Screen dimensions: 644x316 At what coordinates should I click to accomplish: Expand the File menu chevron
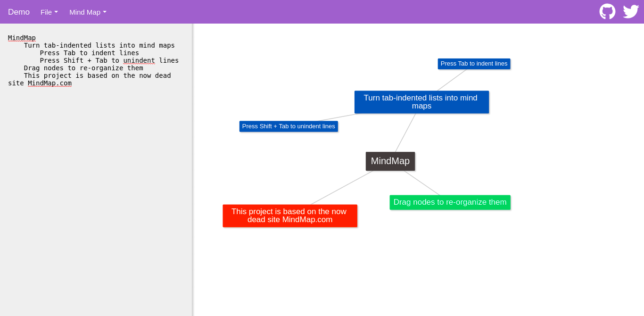click(56, 12)
